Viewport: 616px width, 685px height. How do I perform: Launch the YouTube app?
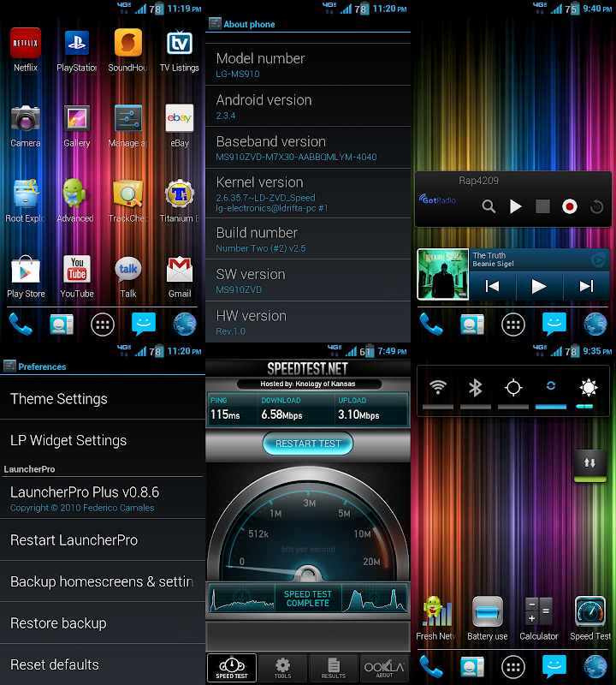(x=77, y=269)
